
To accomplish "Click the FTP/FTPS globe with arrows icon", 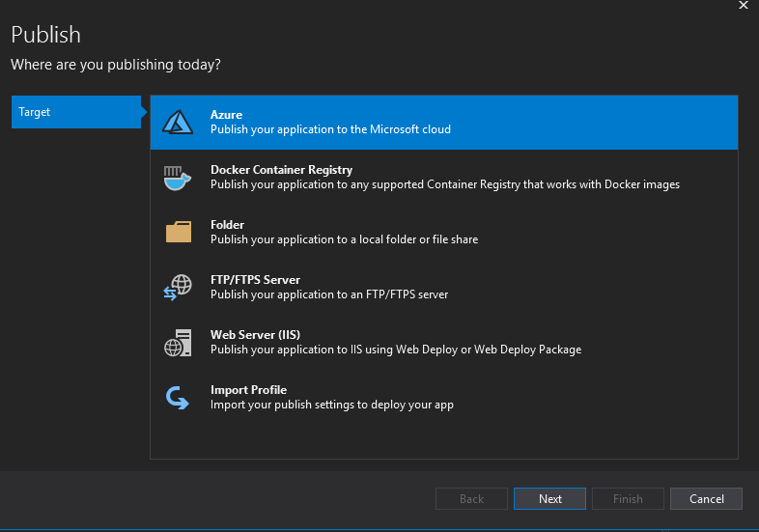I will click(178, 287).
